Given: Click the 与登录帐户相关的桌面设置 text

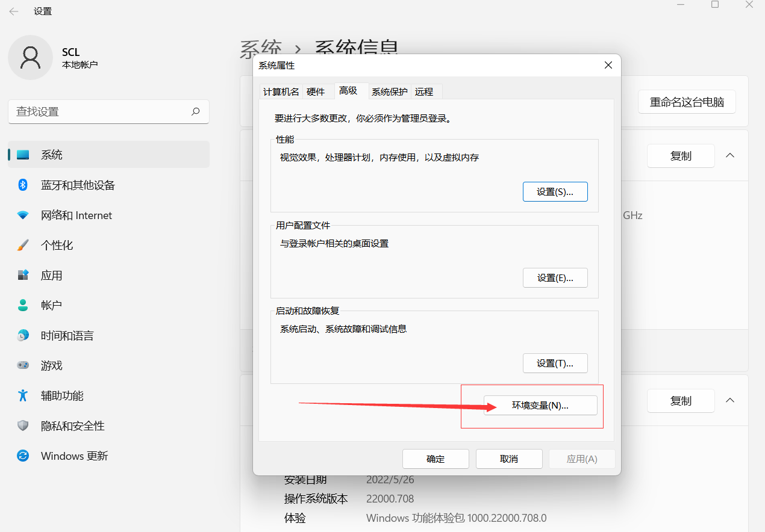Looking at the screenshot, I should [334, 244].
